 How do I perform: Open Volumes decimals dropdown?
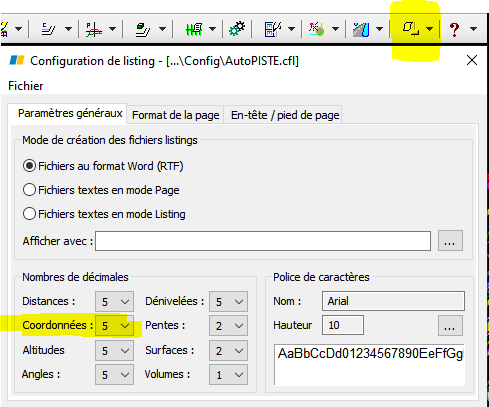click(x=228, y=375)
